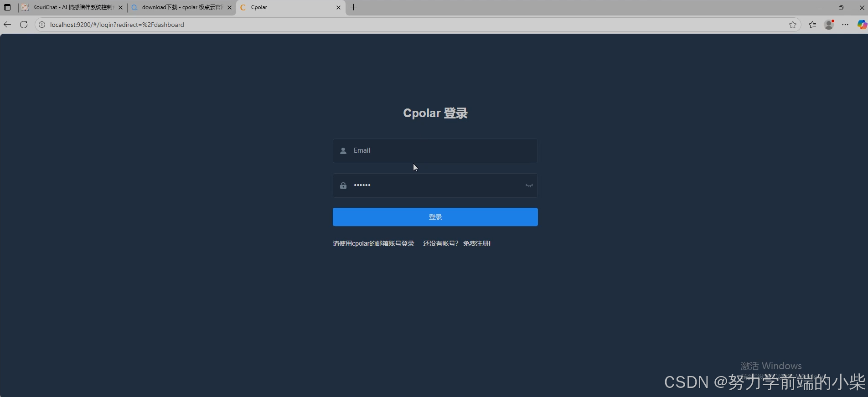Select the active Cpolar tab

(290, 7)
